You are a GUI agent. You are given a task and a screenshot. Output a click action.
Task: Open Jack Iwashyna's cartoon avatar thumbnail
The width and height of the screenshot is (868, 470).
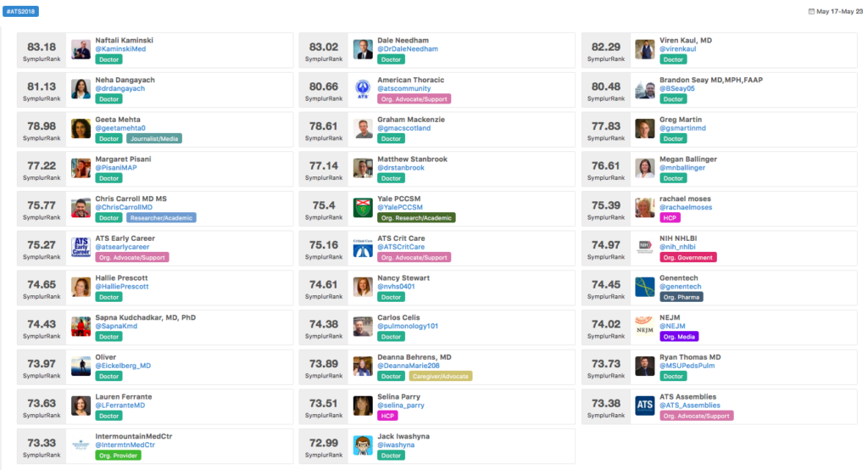363,445
